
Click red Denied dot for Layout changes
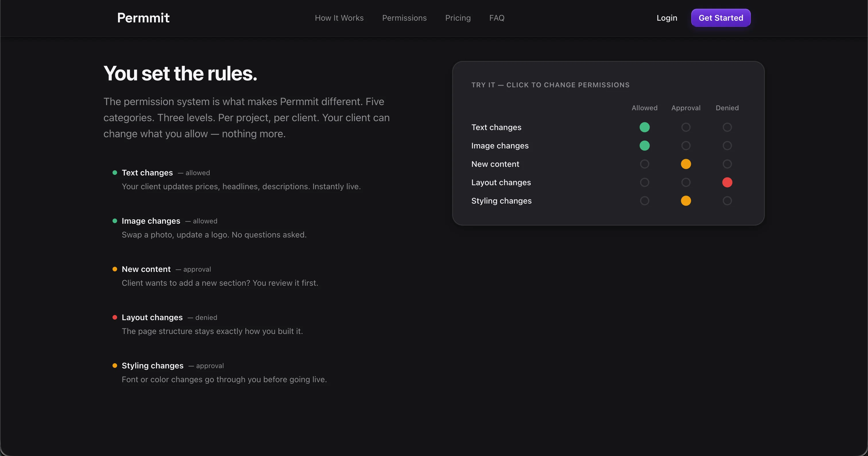point(727,182)
